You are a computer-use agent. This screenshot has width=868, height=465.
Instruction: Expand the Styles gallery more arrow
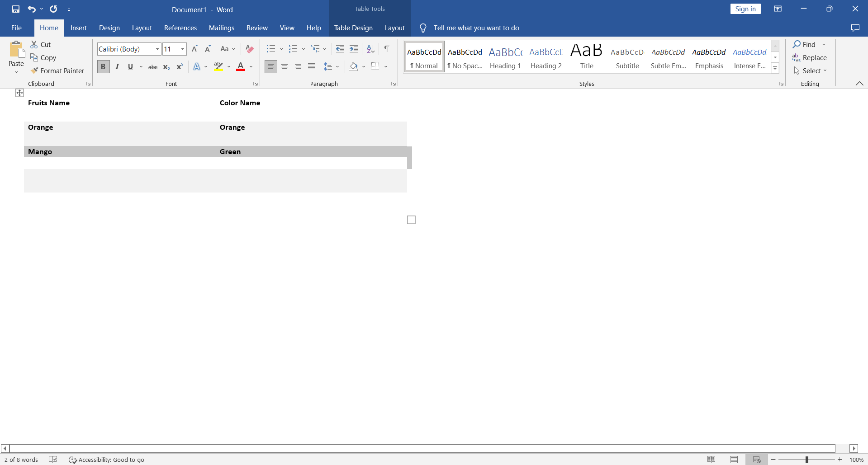click(775, 69)
